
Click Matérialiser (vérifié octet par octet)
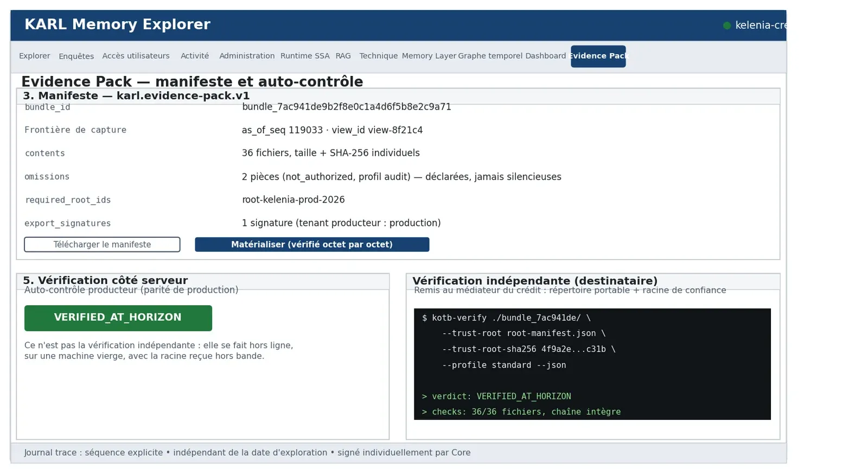coord(312,244)
